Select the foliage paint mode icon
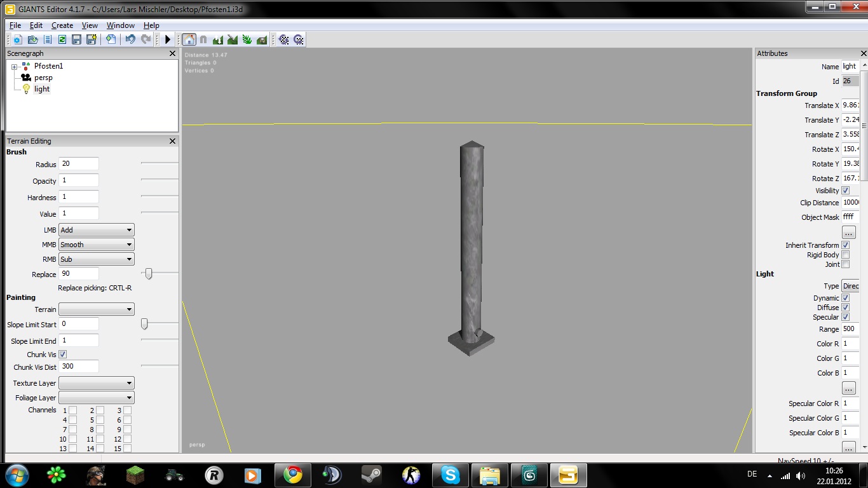 click(247, 39)
